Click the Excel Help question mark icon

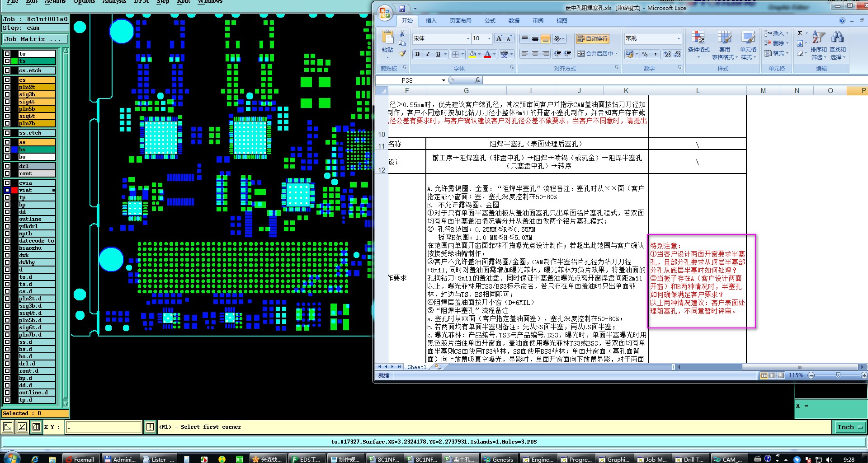click(842, 20)
